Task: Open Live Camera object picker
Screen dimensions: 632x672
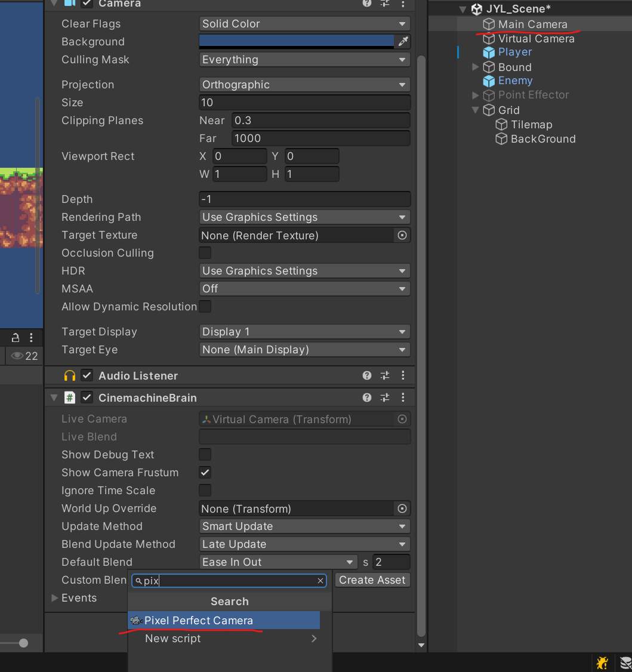Action: (402, 419)
